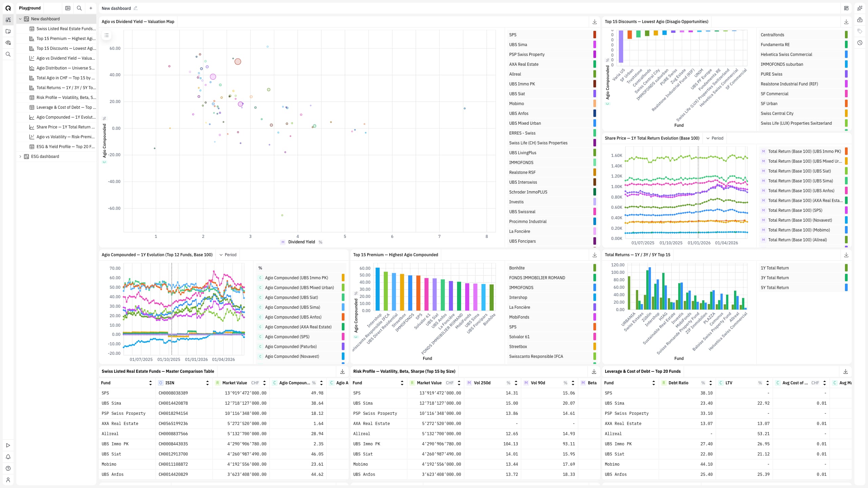Click the app logo icon at top-left

pyautogui.click(x=8, y=8)
